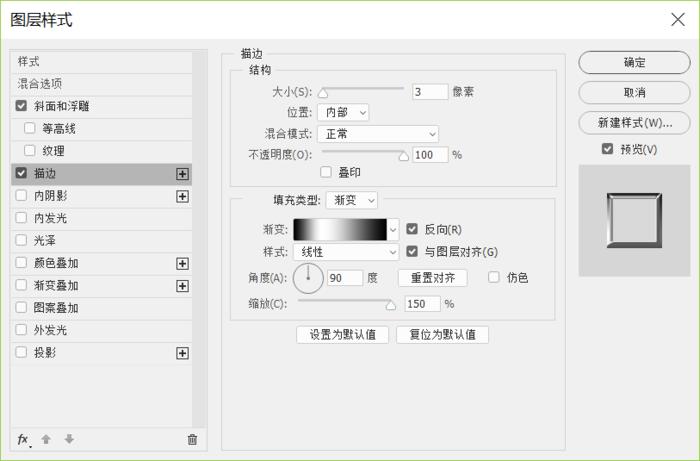Uncheck the 描边 checkbox
Image resolution: width=700 pixels, height=461 pixels.
pyautogui.click(x=21, y=173)
